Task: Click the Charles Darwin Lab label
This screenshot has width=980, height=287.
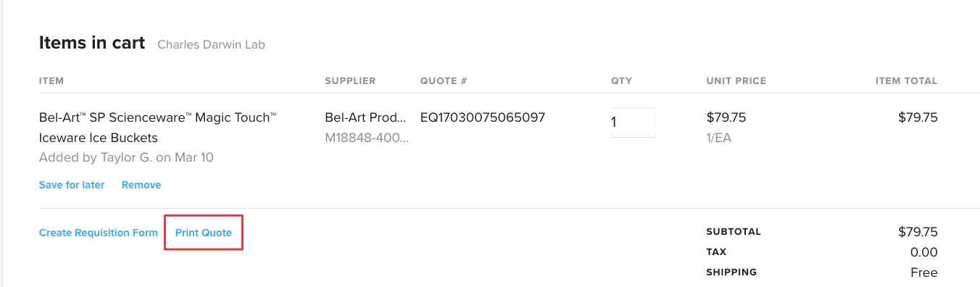Action: click(x=212, y=45)
